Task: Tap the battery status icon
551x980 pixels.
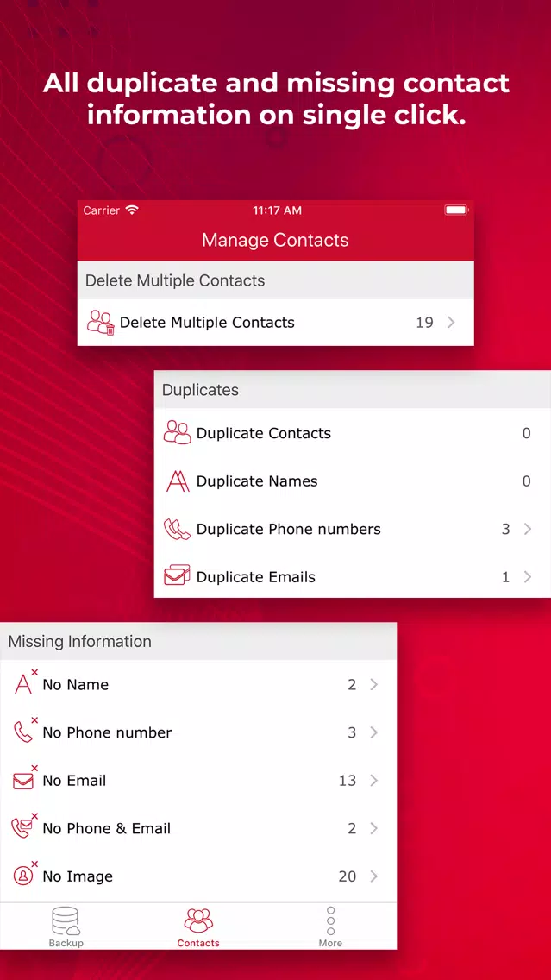Action: tap(457, 210)
